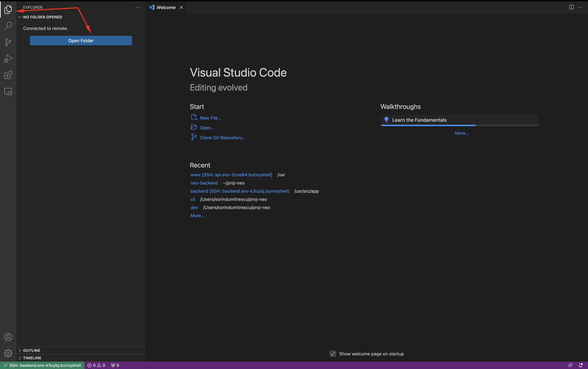Click the SSH remote indicator in status bar
588x369 pixels.
42,365
